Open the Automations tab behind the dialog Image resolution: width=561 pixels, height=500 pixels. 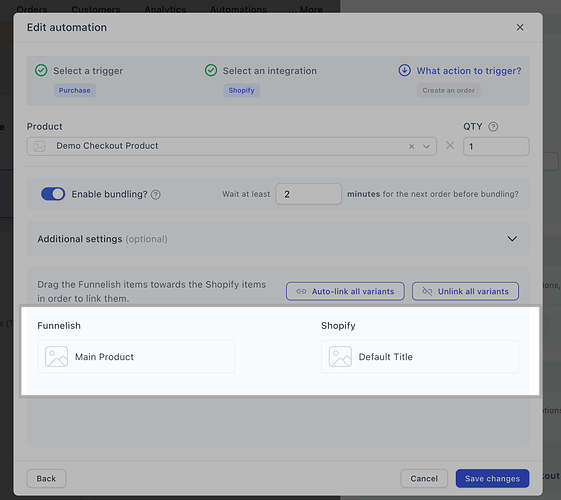tap(238, 9)
